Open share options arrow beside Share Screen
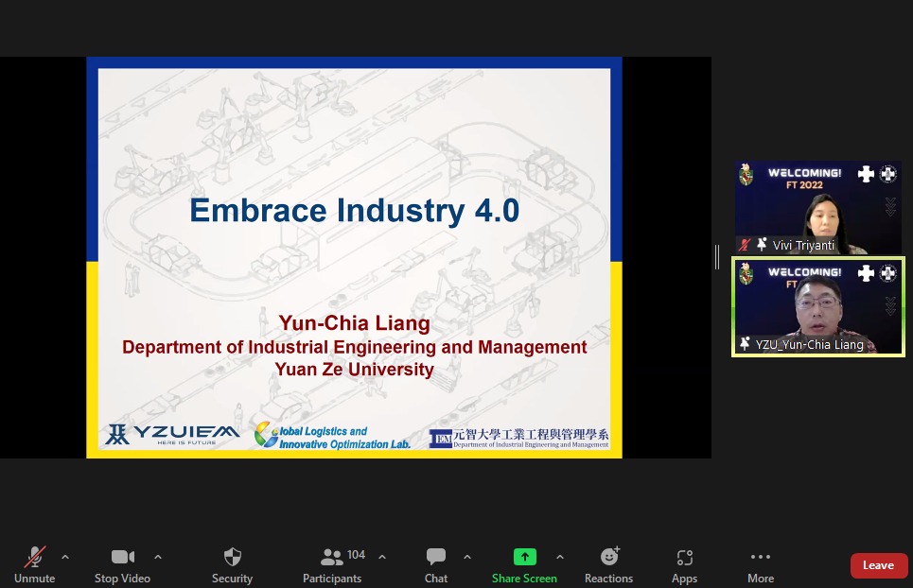 (x=559, y=557)
